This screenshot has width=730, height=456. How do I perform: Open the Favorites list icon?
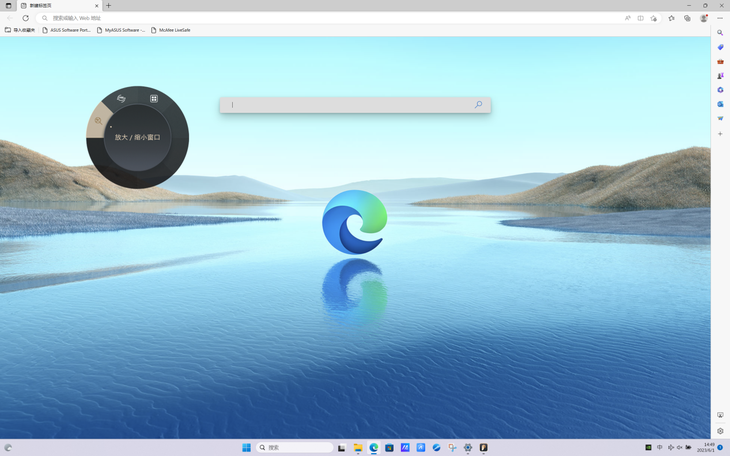(671, 18)
